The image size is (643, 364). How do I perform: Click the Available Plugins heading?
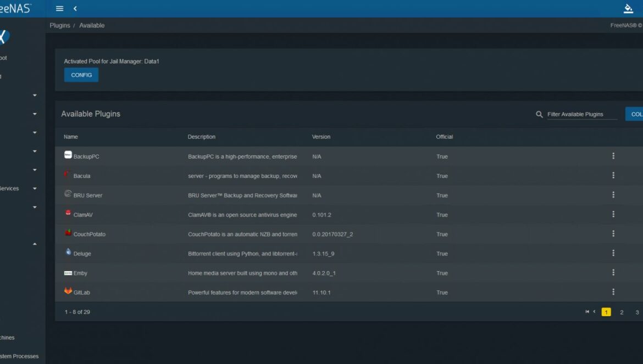pos(91,114)
